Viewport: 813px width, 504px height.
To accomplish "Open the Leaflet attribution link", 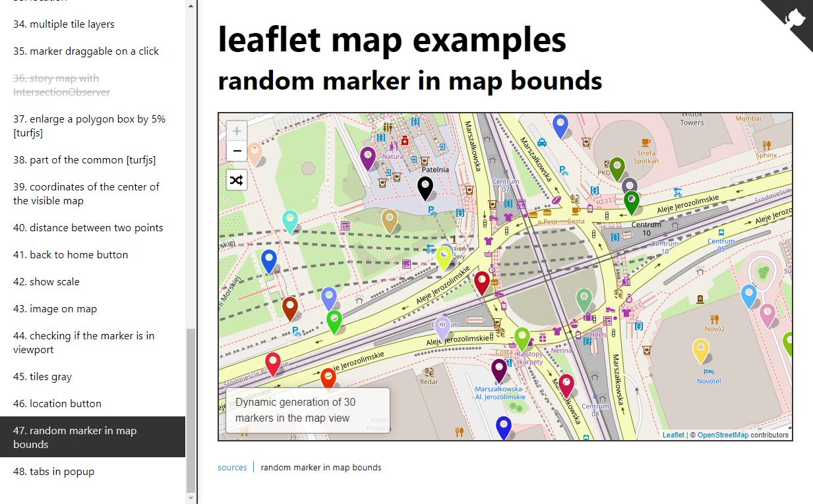I will (673, 435).
